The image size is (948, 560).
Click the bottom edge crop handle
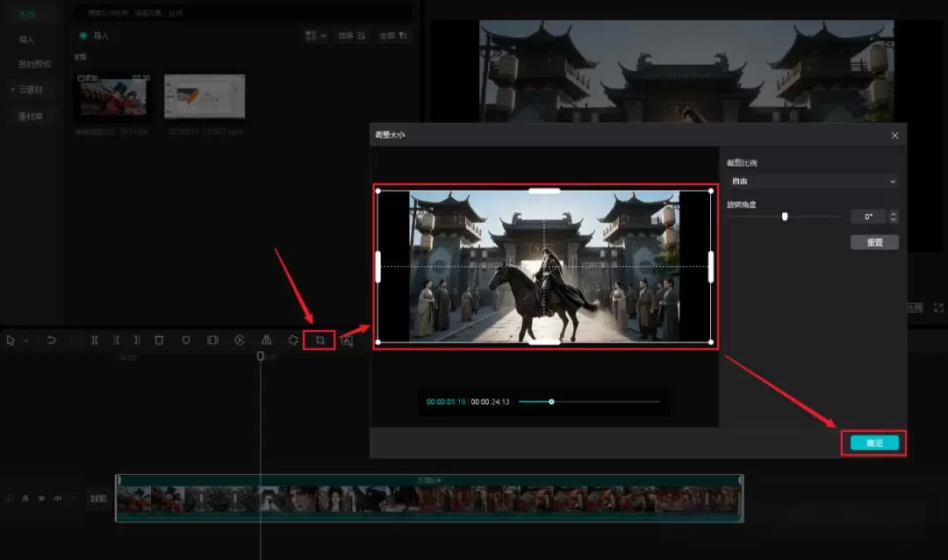544,342
